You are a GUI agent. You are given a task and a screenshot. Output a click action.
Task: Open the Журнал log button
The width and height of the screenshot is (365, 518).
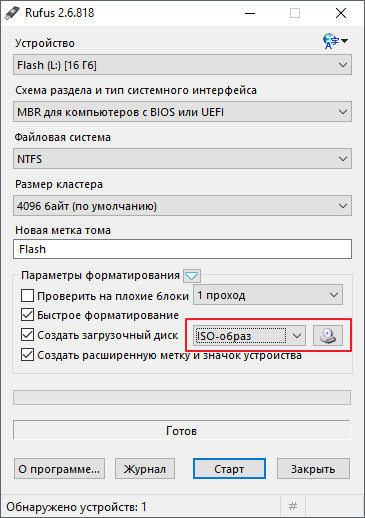(145, 469)
